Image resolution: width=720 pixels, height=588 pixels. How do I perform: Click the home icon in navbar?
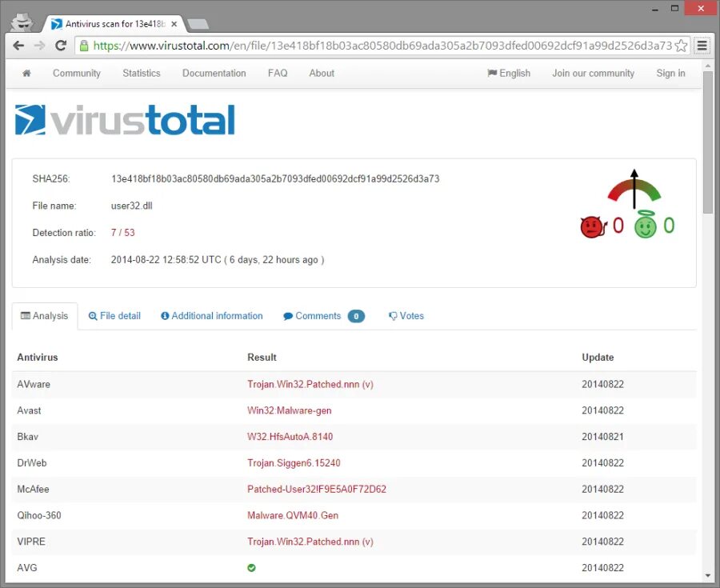click(x=26, y=73)
